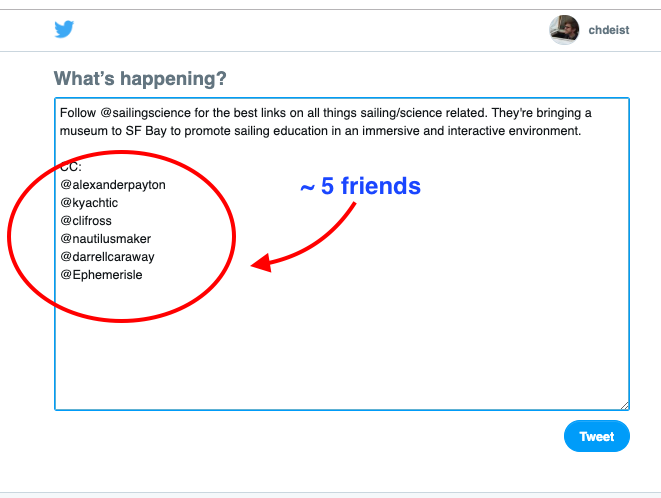
Task: Click the "CC:" line in the tweet
Action: tap(71, 167)
